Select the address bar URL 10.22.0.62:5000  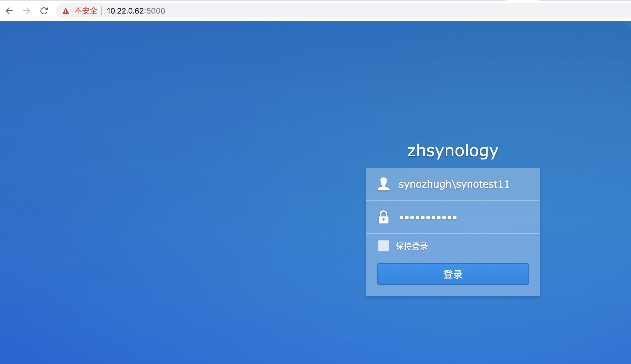[x=136, y=11]
